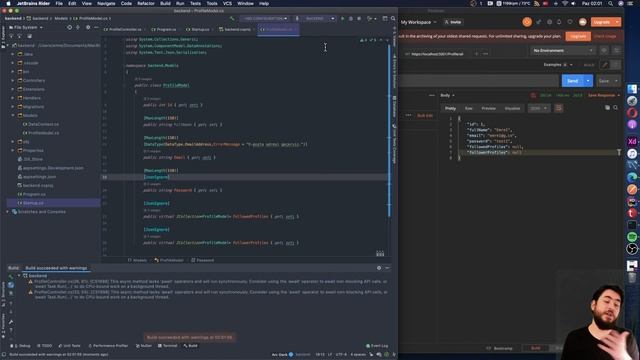Click the Send button in Postman

point(572,81)
